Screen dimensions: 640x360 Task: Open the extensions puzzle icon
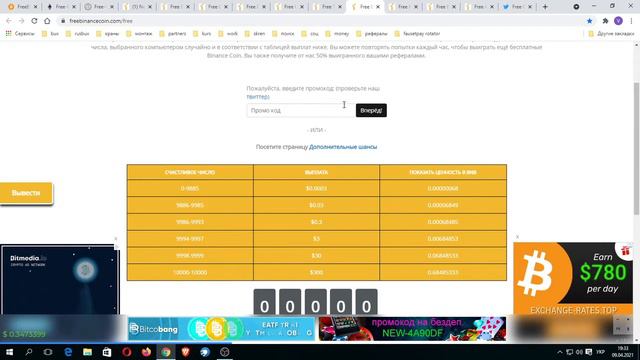pos(605,21)
